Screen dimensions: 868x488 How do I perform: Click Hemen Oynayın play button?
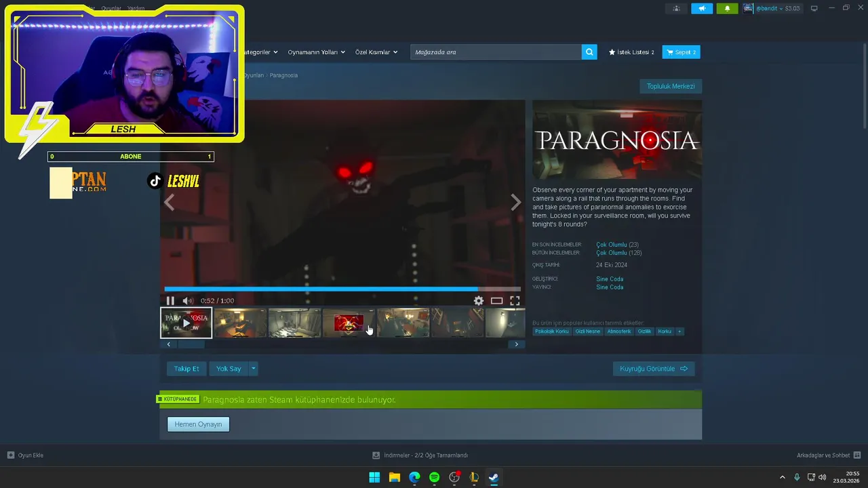click(199, 424)
